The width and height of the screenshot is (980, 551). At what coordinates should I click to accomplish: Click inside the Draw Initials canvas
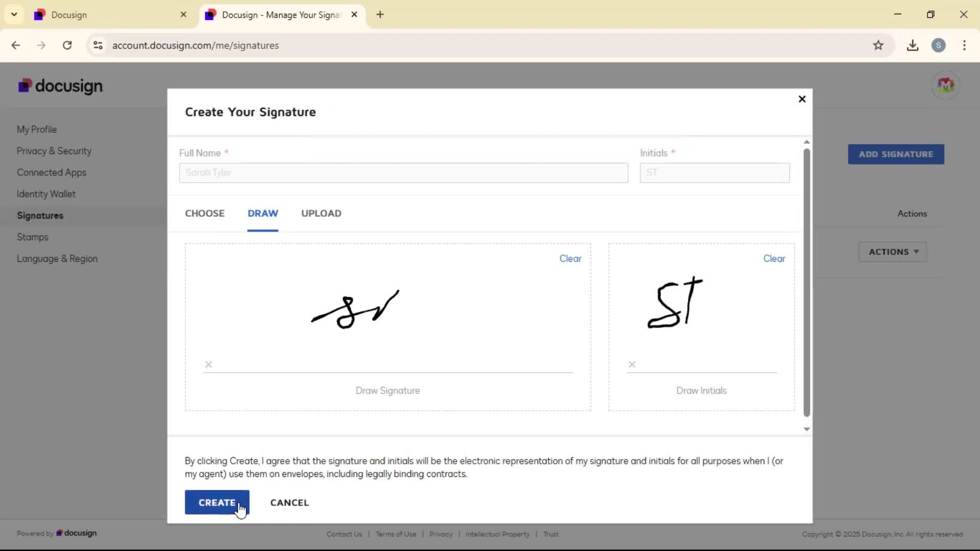coord(701,327)
